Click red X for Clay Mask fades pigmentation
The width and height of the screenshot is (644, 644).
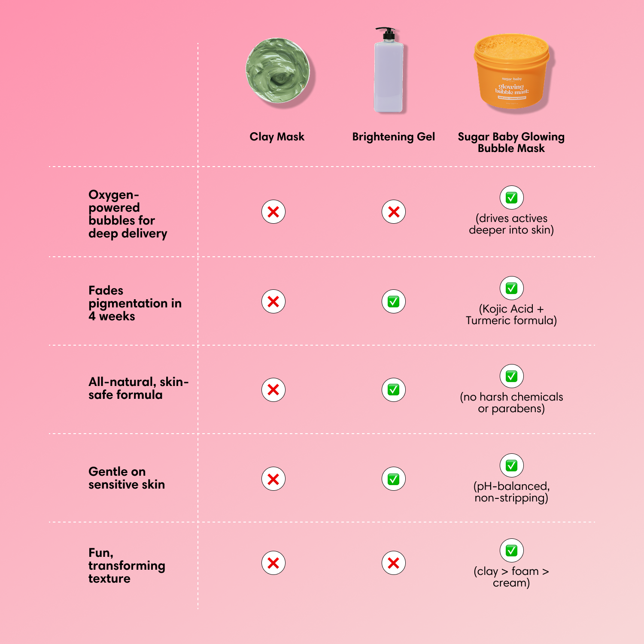tap(273, 301)
